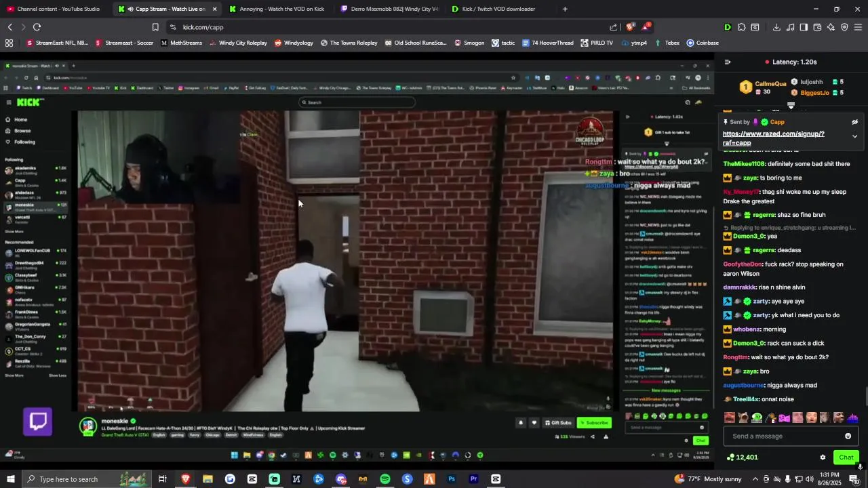Open Premiere Pro from the taskbar
This screenshot has width=868, height=488.
click(x=473, y=479)
